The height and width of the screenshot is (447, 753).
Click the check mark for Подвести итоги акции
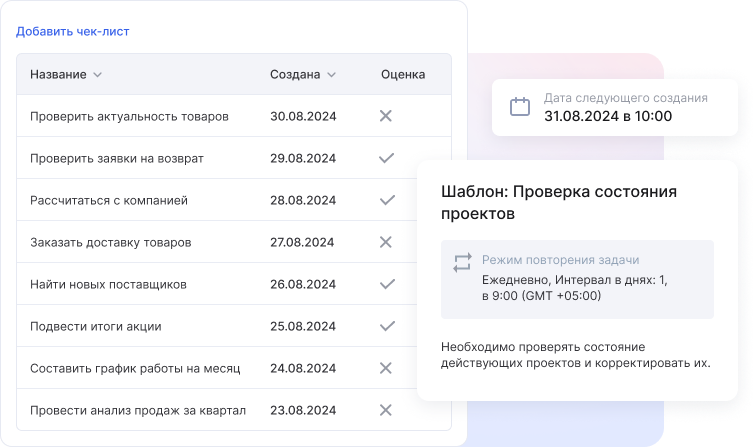click(x=386, y=326)
